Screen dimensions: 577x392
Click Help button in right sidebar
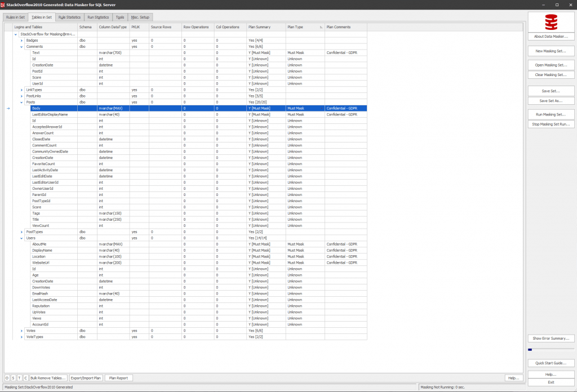(x=551, y=375)
